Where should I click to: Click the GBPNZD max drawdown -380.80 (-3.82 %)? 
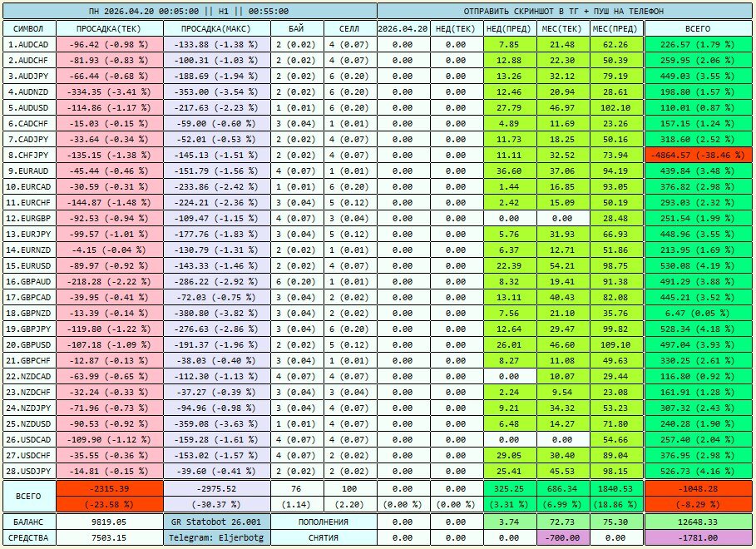pyautogui.click(x=216, y=313)
